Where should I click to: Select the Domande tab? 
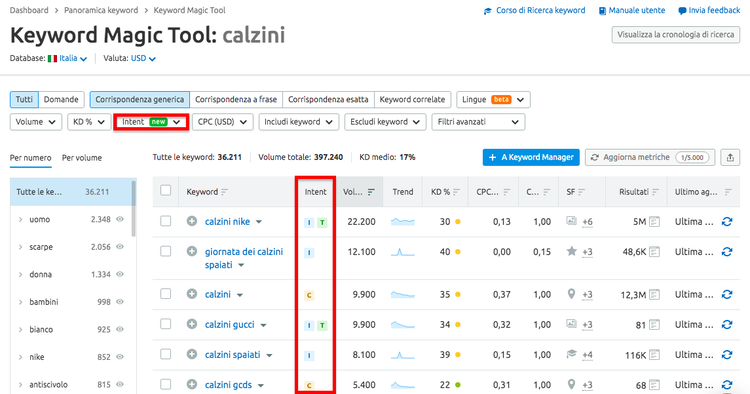pyautogui.click(x=61, y=99)
